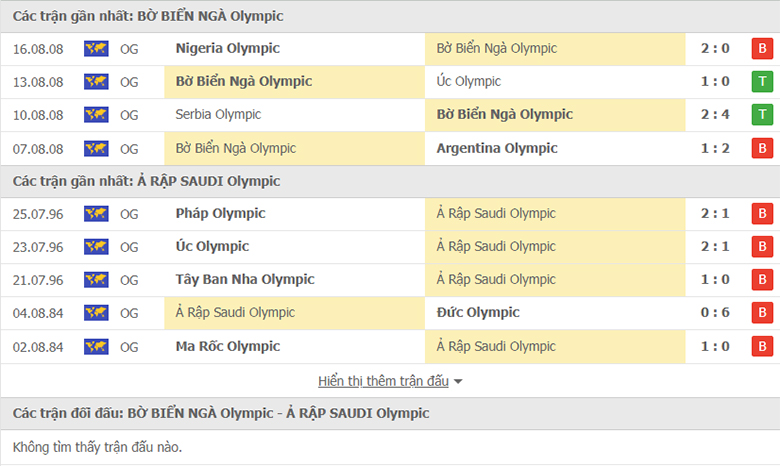Open Úc Olympic team in 13.08.08 row
Viewport: 780px width, 466px height.
pyautogui.click(x=469, y=81)
